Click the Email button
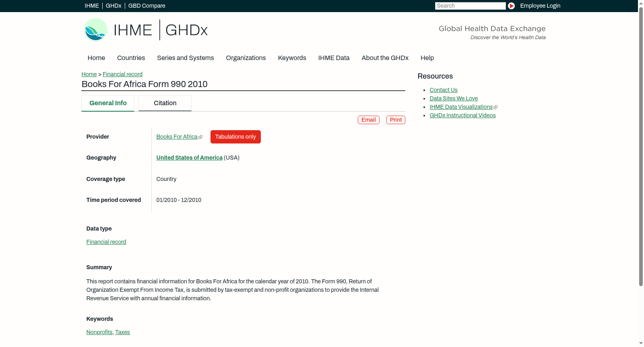Image resolution: width=644 pixels, height=347 pixels. point(369,120)
